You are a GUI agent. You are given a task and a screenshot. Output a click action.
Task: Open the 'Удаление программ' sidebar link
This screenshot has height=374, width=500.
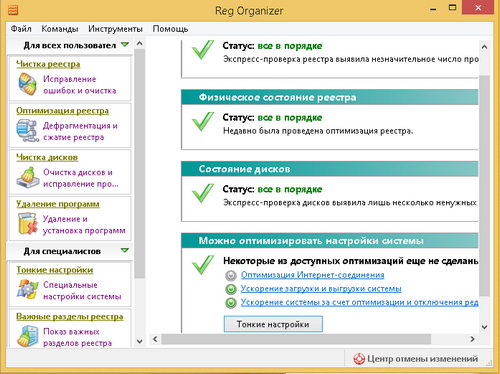pyautogui.click(x=58, y=204)
